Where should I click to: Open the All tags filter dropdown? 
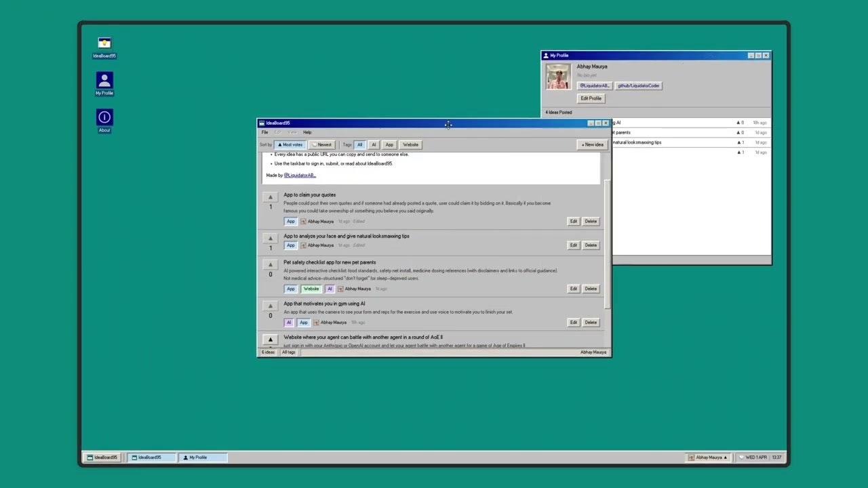pos(288,352)
